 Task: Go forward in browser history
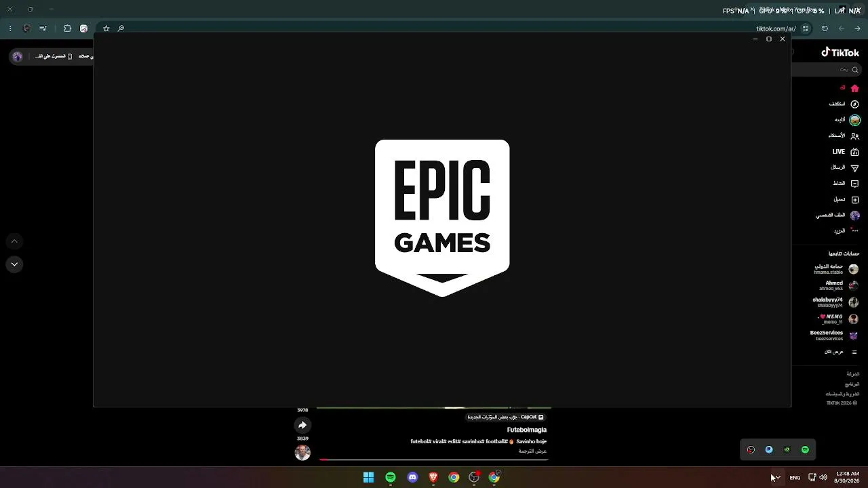842,28
